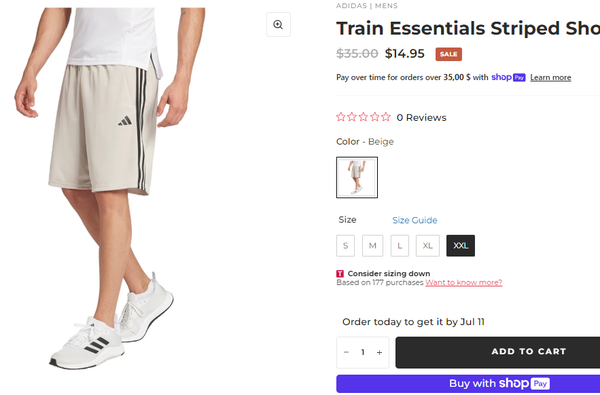Select the Beige color swatch thumbnail
The image size is (600, 395).
[x=357, y=177]
